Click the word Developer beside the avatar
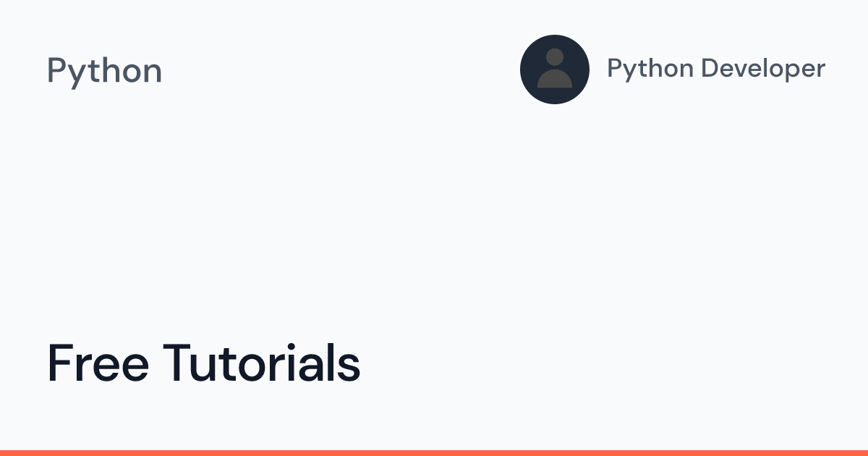 (x=764, y=69)
